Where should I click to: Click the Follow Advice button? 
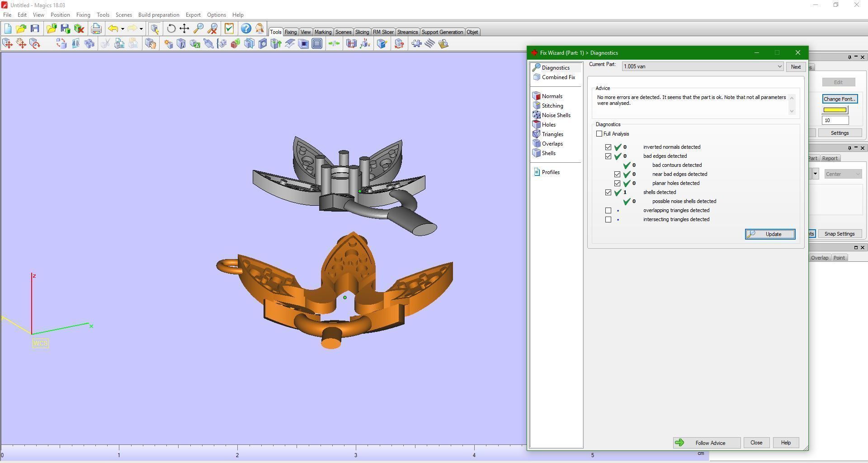(x=707, y=443)
